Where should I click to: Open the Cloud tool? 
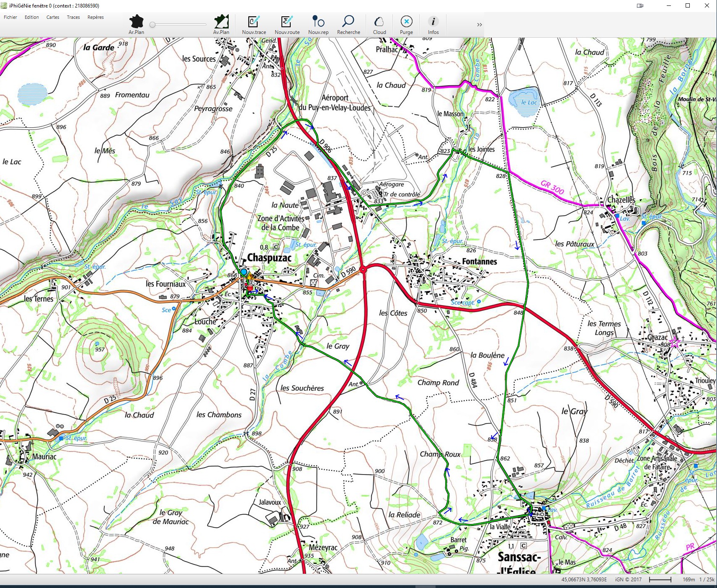click(x=379, y=22)
